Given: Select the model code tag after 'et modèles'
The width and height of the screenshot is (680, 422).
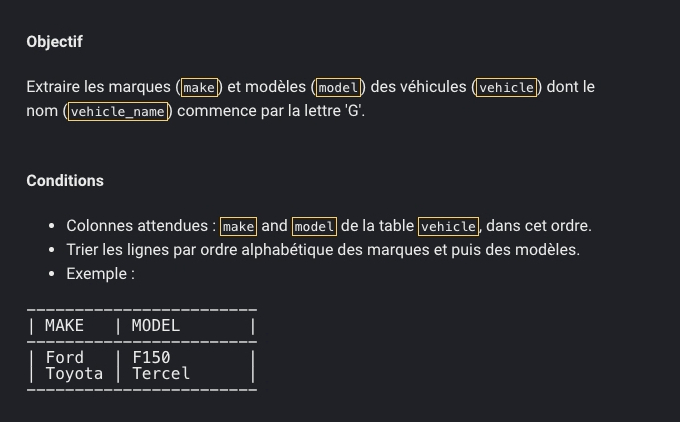Looking at the screenshot, I should pyautogui.click(x=338, y=88).
